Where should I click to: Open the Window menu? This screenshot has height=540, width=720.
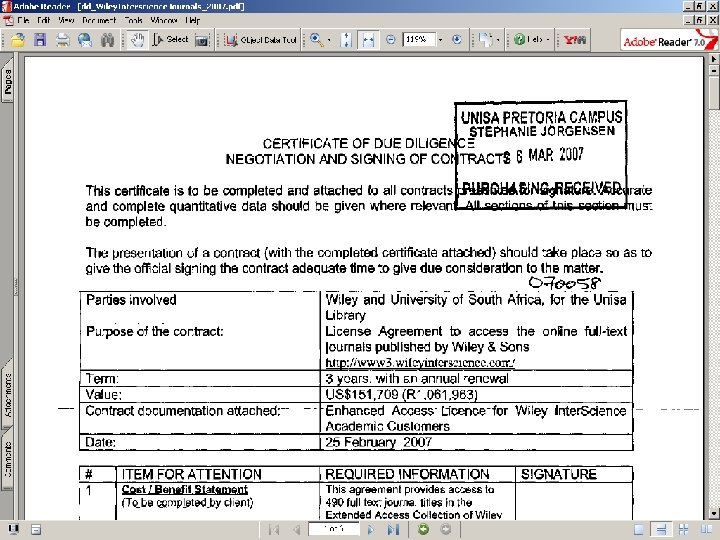click(164, 20)
